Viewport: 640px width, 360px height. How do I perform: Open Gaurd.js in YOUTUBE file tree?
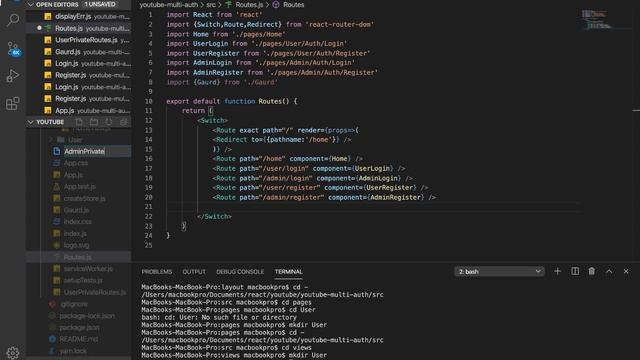pos(76,210)
